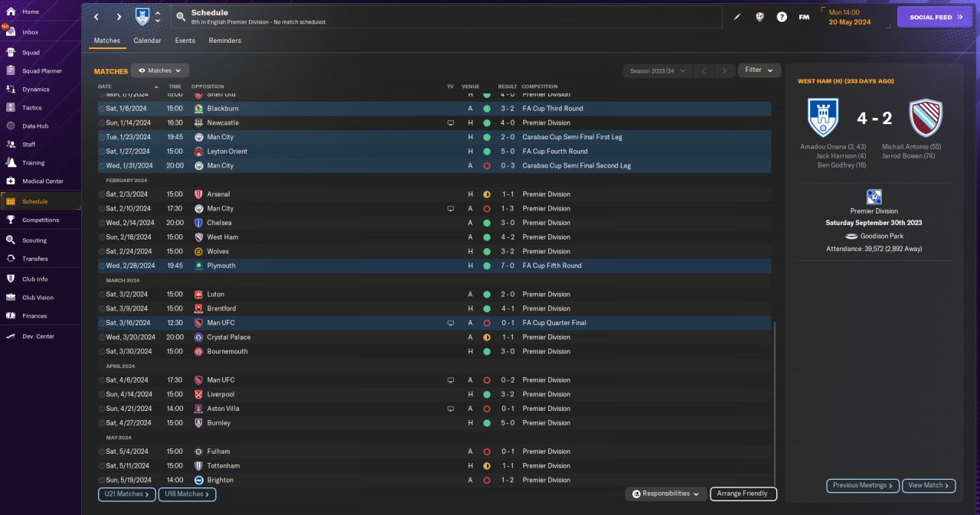Click the search magnifier icon
This screenshot has height=515, width=980.
click(x=181, y=16)
